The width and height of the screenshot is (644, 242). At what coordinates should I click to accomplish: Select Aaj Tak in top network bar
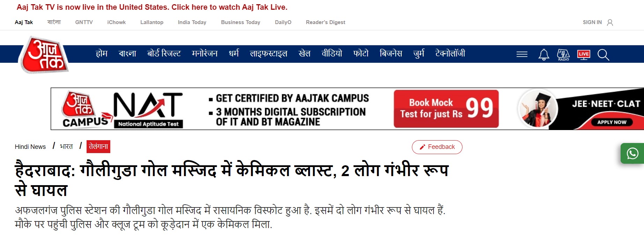point(24,22)
